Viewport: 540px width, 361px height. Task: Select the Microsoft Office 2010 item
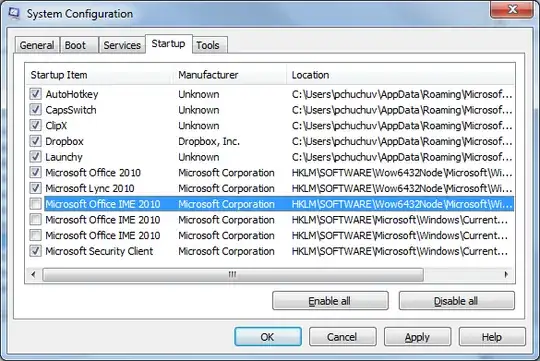(x=93, y=173)
